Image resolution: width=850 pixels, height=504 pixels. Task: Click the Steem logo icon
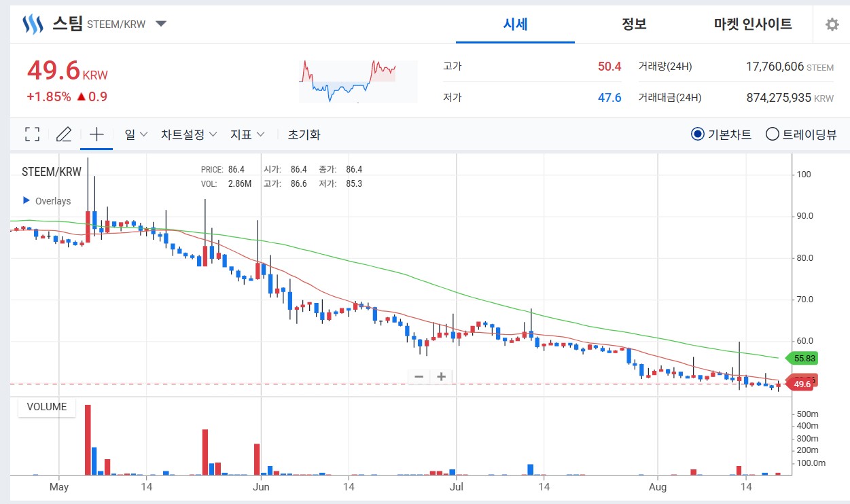33,24
